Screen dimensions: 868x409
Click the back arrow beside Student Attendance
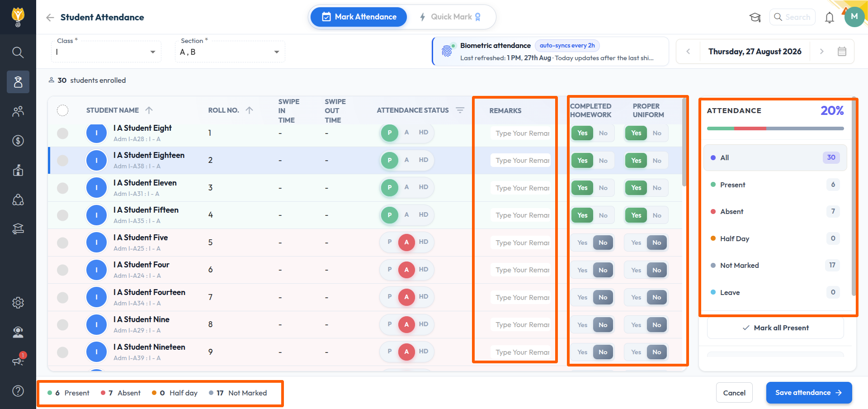pos(50,17)
